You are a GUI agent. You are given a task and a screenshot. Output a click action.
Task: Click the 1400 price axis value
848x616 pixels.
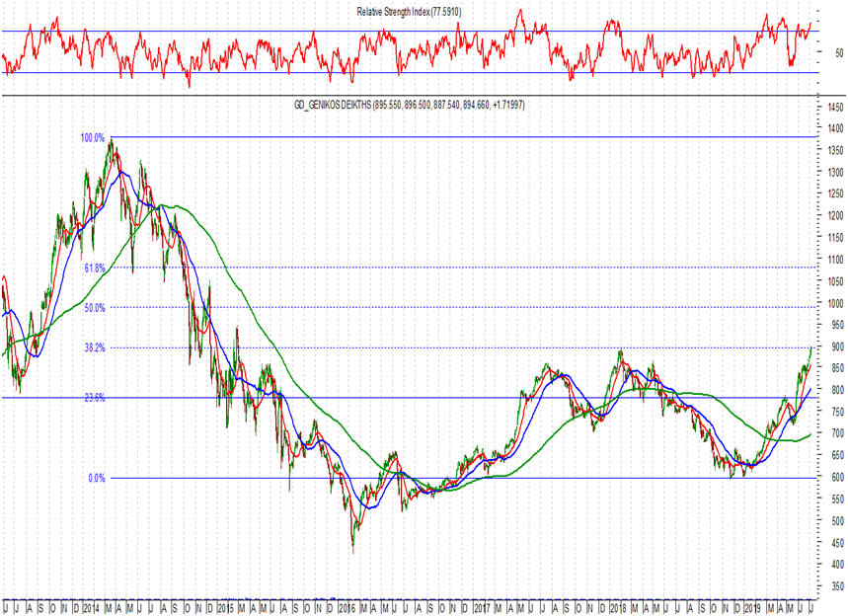coord(835,128)
